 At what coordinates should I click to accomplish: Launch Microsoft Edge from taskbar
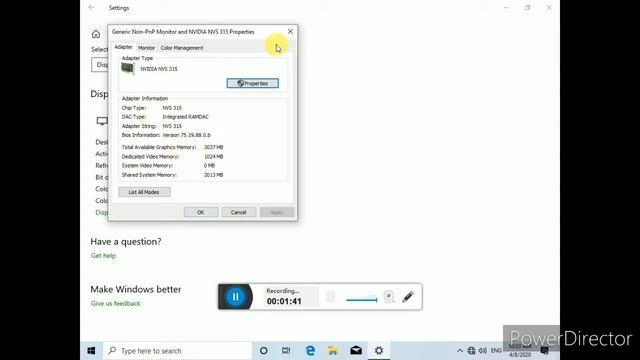[x=310, y=351]
